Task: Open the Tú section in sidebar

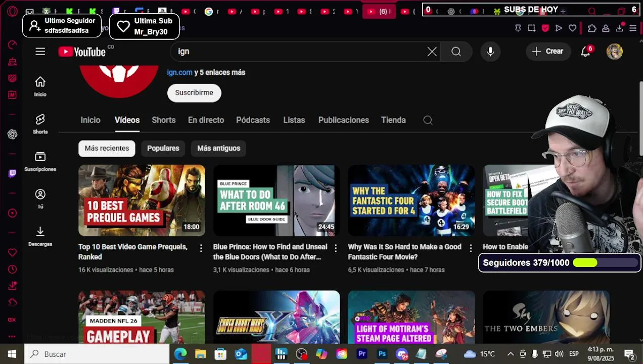Action: [x=40, y=199]
